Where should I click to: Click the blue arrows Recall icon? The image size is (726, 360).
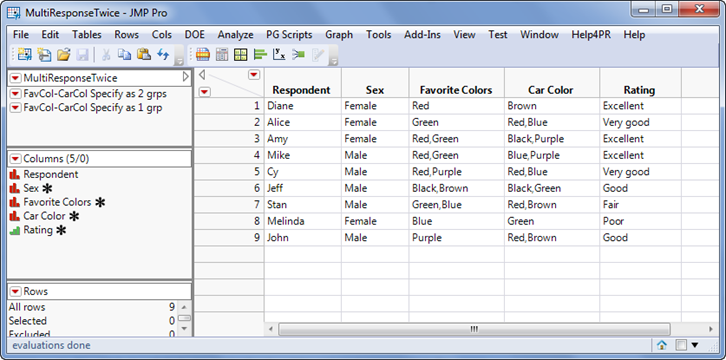tap(163, 55)
